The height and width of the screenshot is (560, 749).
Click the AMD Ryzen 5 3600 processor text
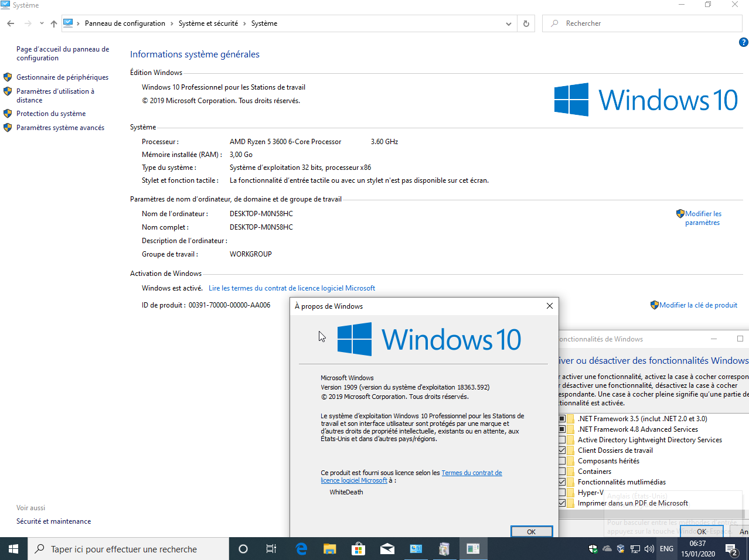pyautogui.click(x=285, y=142)
